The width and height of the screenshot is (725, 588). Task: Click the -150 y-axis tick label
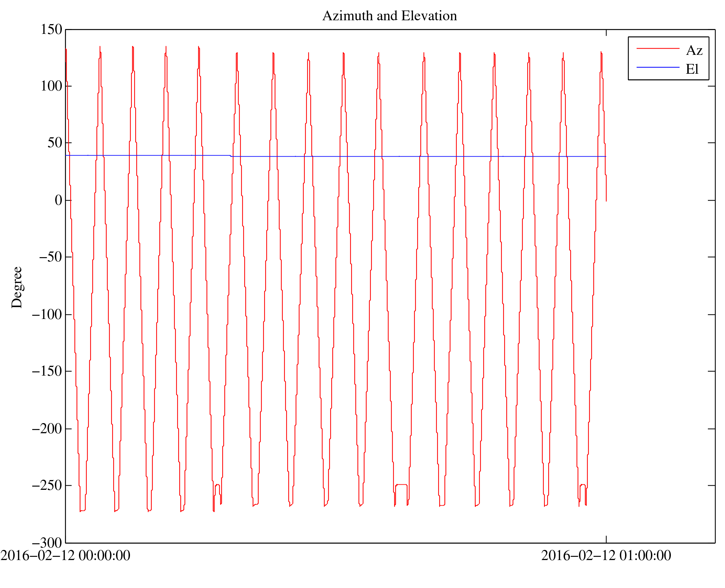[x=47, y=371]
